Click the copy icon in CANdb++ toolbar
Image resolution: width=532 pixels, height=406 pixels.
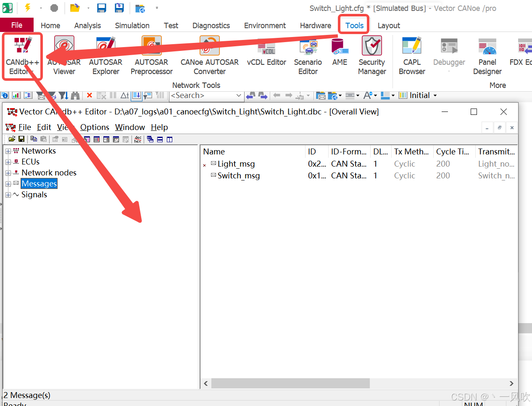[x=34, y=139]
